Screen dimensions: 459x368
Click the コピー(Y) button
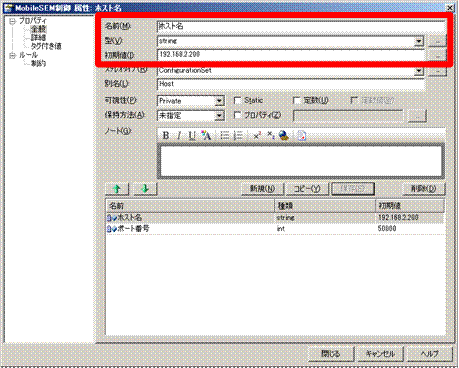tap(307, 189)
